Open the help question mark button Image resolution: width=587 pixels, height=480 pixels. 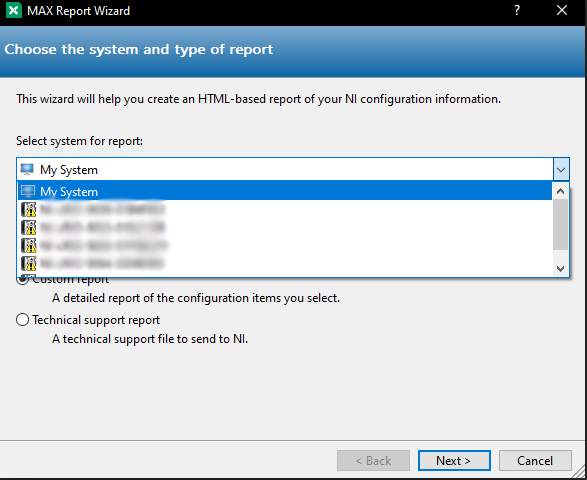(517, 10)
